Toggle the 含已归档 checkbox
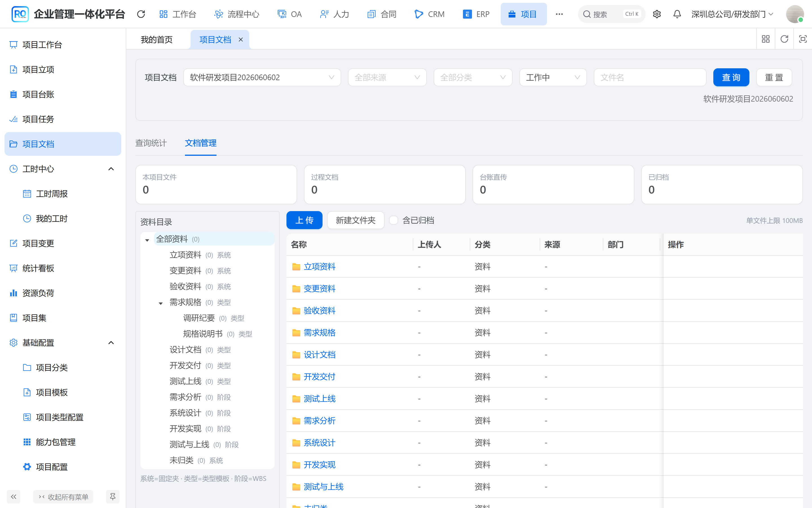The height and width of the screenshot is (508, 812). coord(393,220)
